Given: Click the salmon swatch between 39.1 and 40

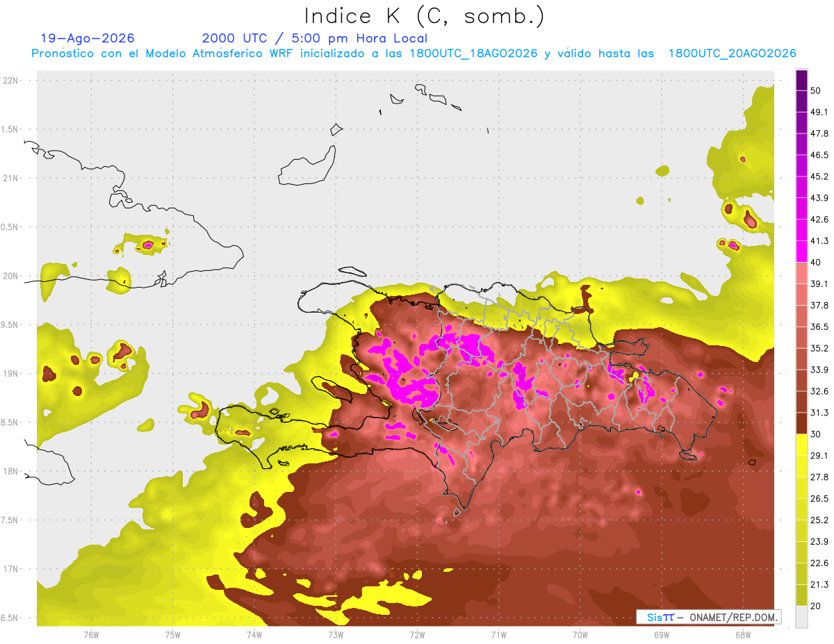Looking at the screenshot, I should [801, 273].
